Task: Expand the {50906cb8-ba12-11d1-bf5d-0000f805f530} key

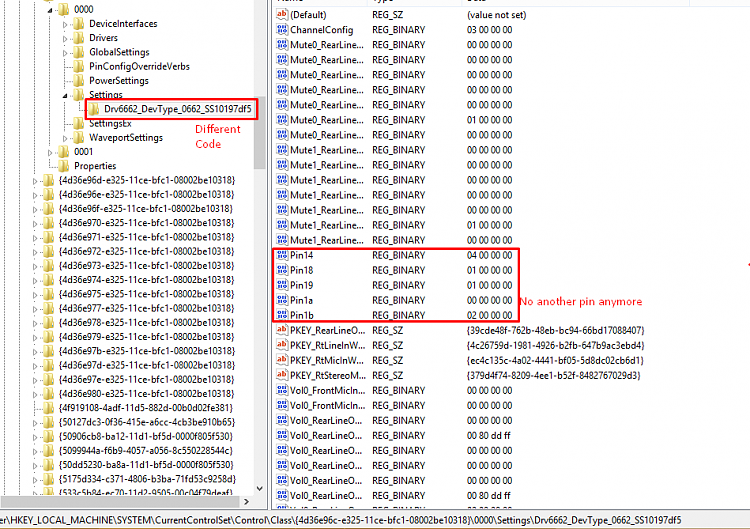Action: pos(34,437)
